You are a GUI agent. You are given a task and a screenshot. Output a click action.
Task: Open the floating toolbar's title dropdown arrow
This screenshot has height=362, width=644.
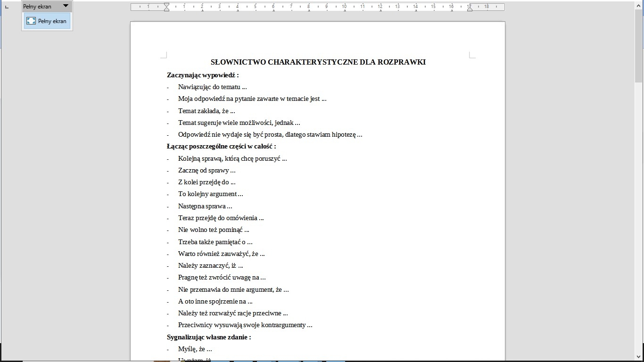tap(66, 6)
